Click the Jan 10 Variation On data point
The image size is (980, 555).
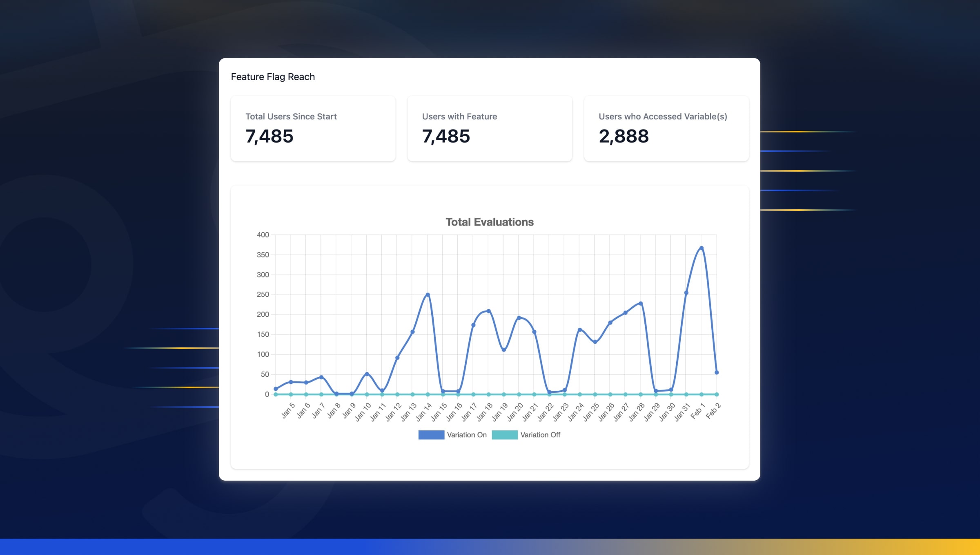(x=367, y=374)
